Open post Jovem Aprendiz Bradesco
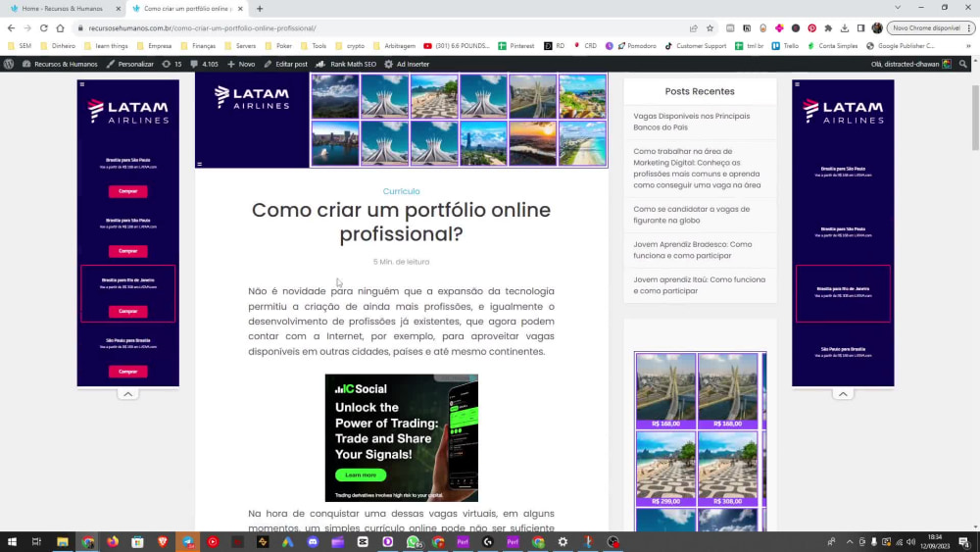 pyautogui.click(x=693, y=250)
